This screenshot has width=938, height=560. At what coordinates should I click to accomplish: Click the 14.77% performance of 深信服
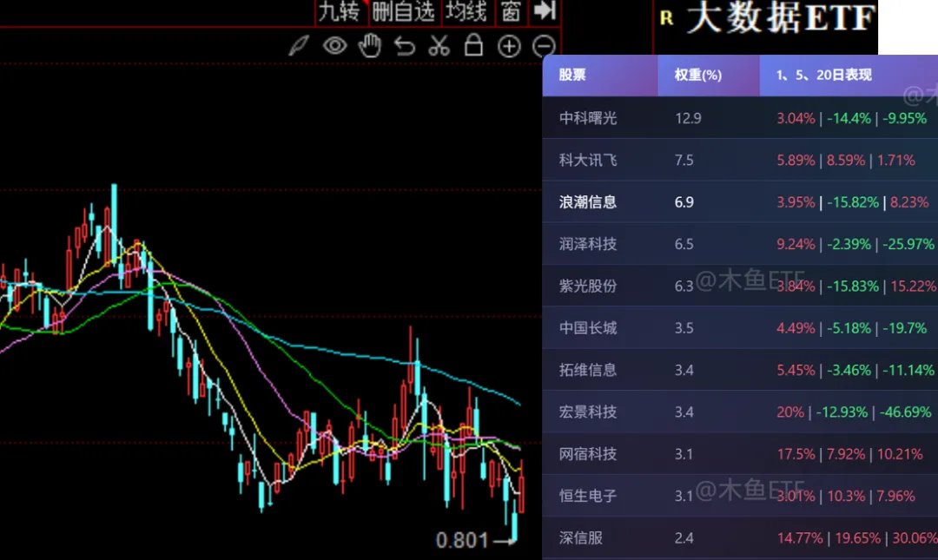click(800, 538)
